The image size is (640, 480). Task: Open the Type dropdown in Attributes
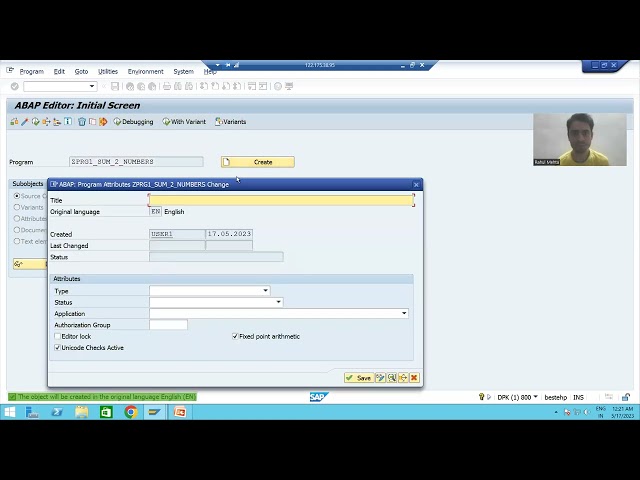266,291
